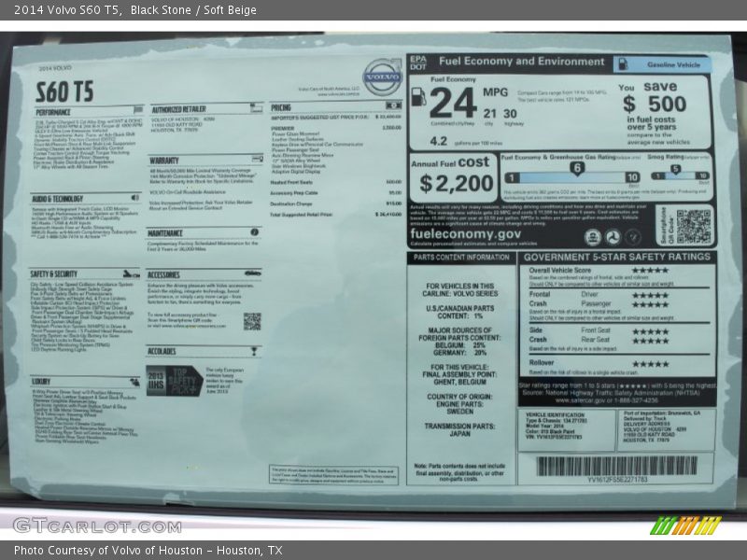Click Overall Vehicle Score stars
The width and height of the screenshot is (747, 560).
pos(650,270)
